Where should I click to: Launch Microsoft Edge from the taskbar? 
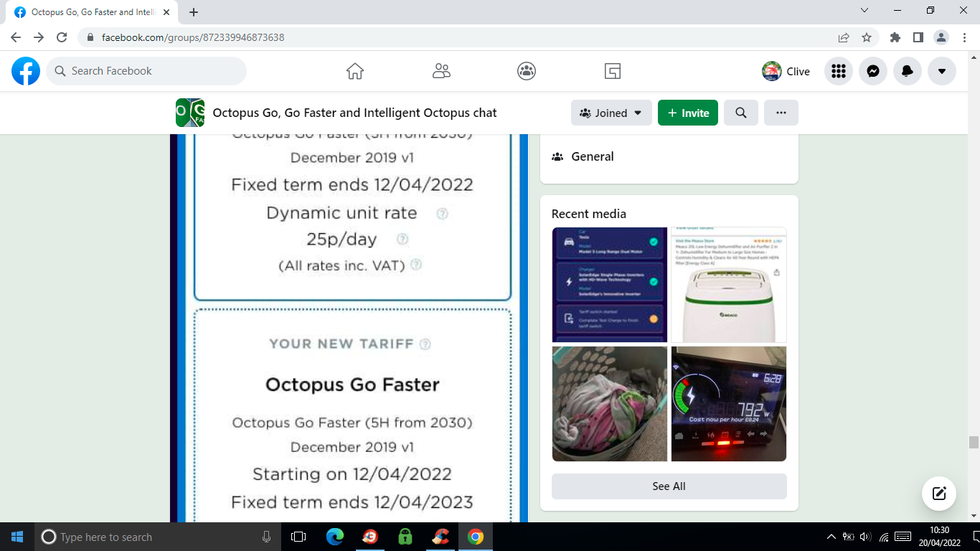click(335, 537)
